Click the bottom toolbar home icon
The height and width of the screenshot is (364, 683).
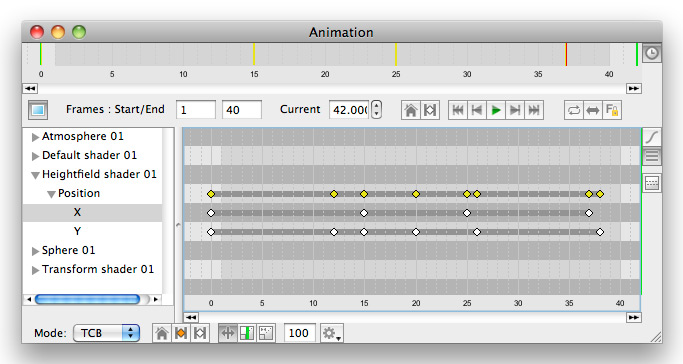pos(162,333)
